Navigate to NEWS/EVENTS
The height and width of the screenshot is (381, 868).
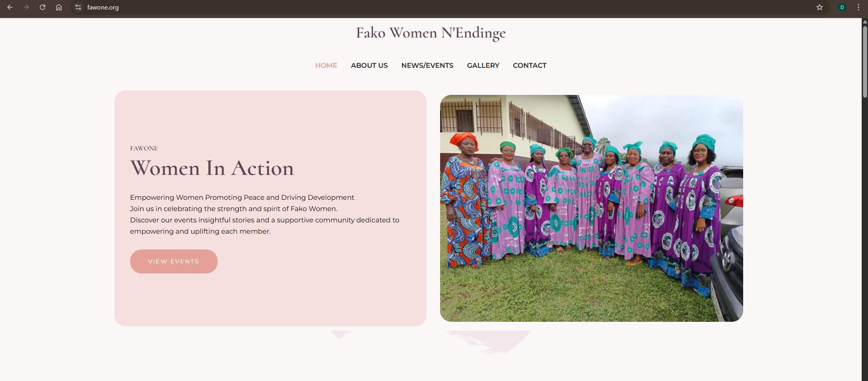(427, 66)
